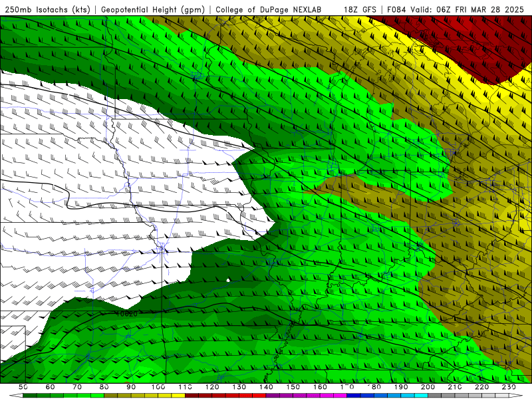This screenshot has height=399, width=532.
Task: Click the 190 kt value on the color scale
Action: tap(401, 387)
